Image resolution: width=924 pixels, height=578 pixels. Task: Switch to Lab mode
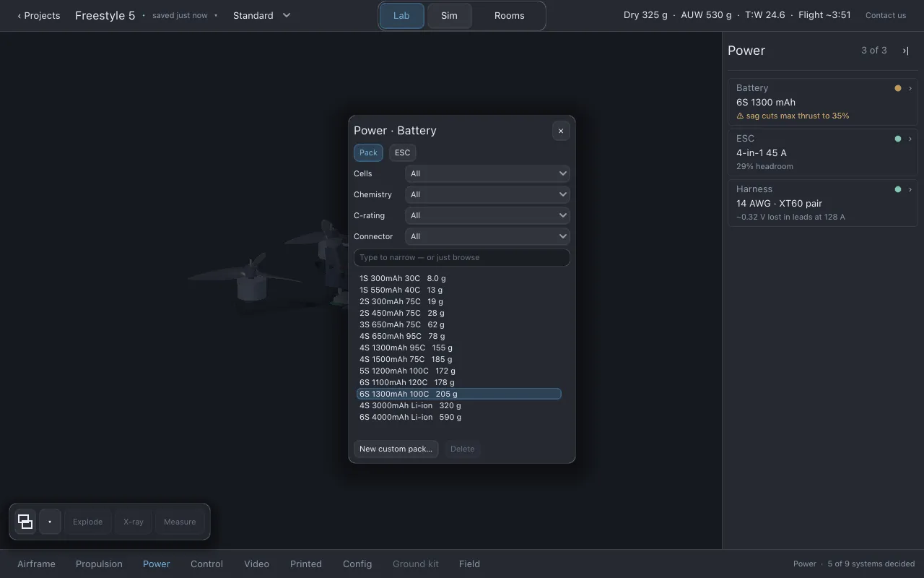(401, 15)
